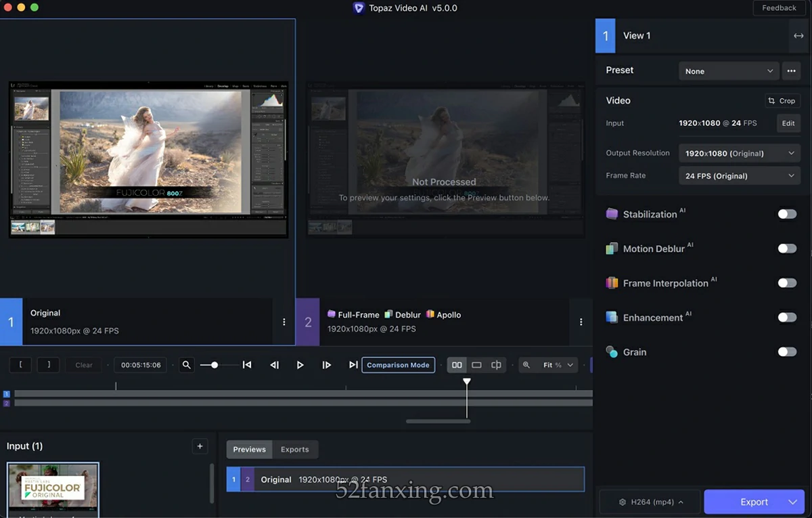Image resolution: width=812 pixels, height=518 pixels.
Task: Select the Original preview row
Action: pyautogui.click(x=405, y=479)
